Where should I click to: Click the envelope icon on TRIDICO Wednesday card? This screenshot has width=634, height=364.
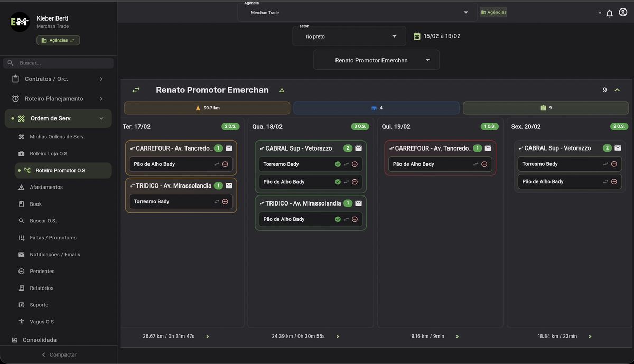click(358, 202)
